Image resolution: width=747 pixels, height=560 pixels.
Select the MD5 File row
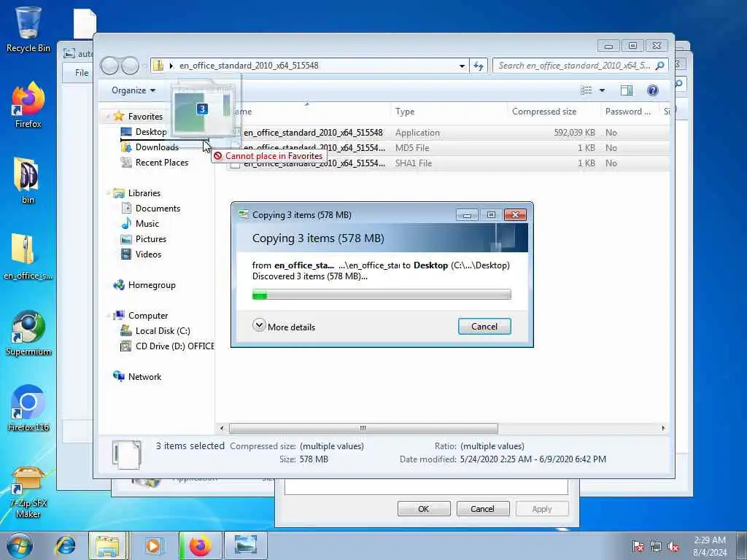pos(448,147)
